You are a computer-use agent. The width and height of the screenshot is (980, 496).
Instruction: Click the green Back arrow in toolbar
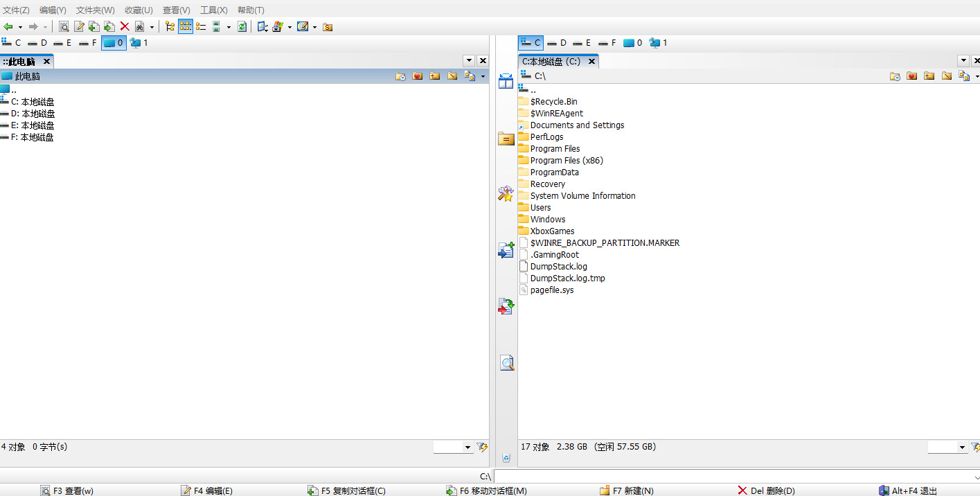8,26
